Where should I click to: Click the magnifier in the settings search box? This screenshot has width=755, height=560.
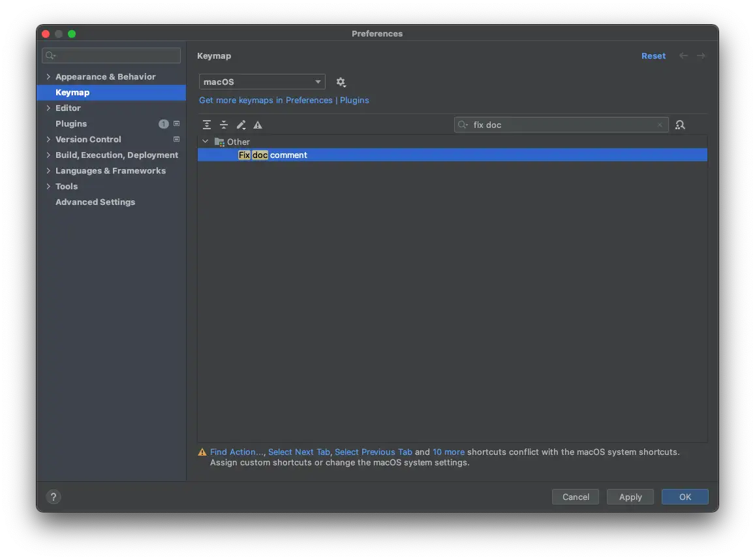pyautogui.click(x=50, y=55)
